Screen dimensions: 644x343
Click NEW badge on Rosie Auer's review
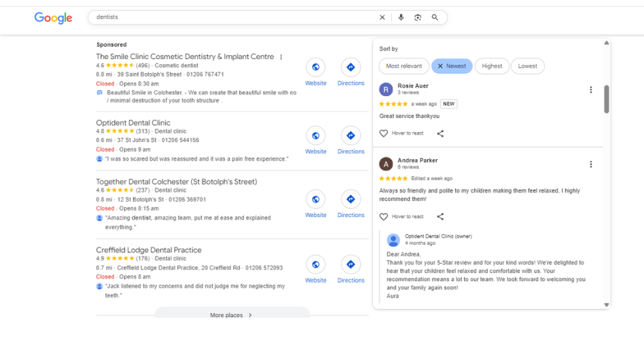(449, 103)
